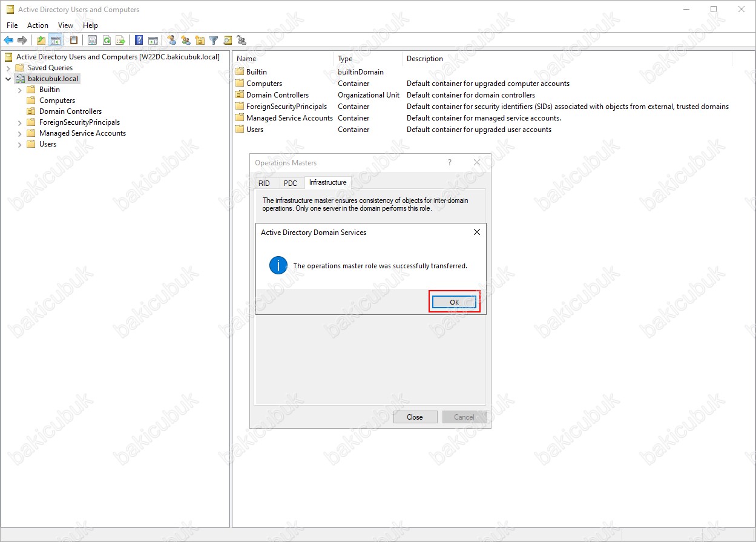Screen dimensions: 756x542
Task: Expand the Builtin tree node
Action: (x=19, y=90)
